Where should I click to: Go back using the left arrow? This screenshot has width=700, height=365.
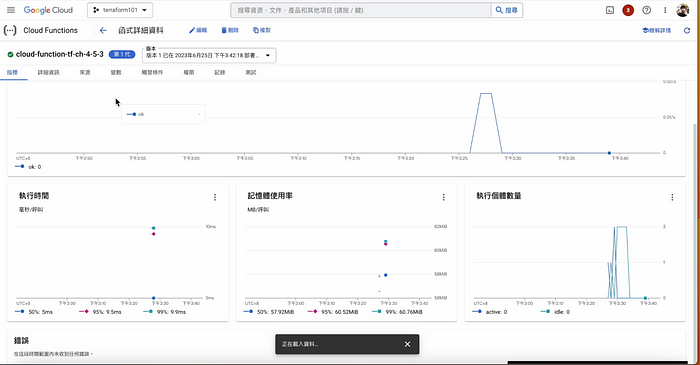coord(103,30)
